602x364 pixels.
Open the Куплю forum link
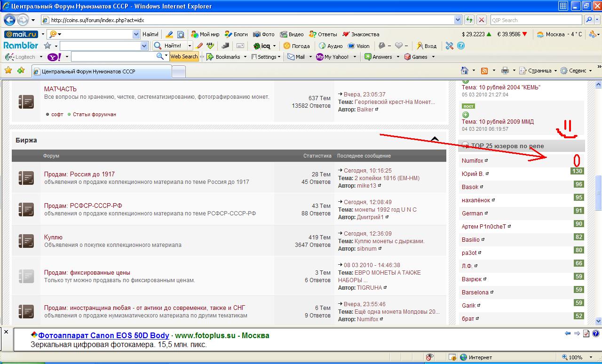pos(53,237)
